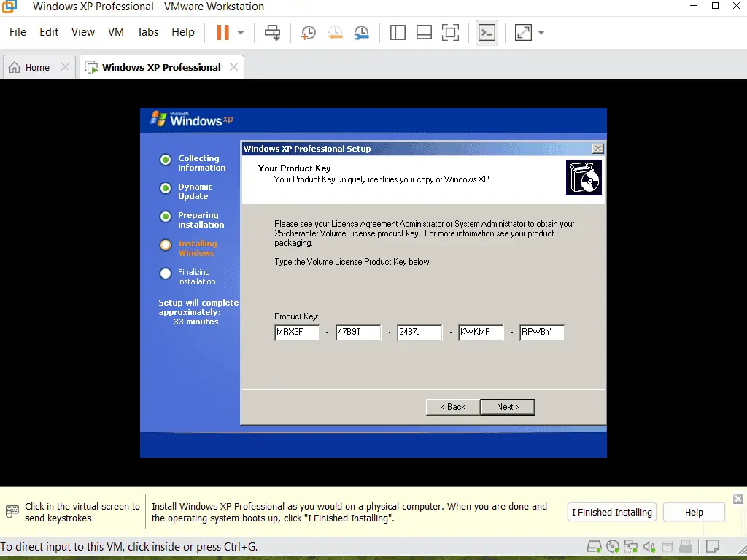Close the Windows XP Professional tab
The image size is (747, 560).
click(233, 67)
